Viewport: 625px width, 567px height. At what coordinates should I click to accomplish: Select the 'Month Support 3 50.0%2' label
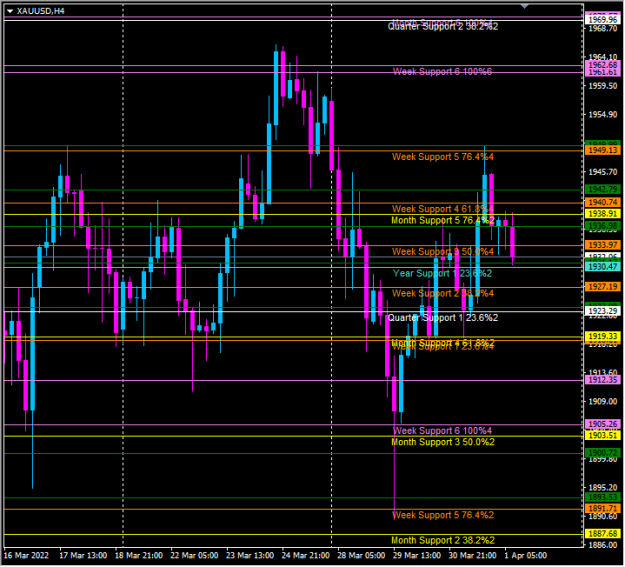click(x=443, y=442)
